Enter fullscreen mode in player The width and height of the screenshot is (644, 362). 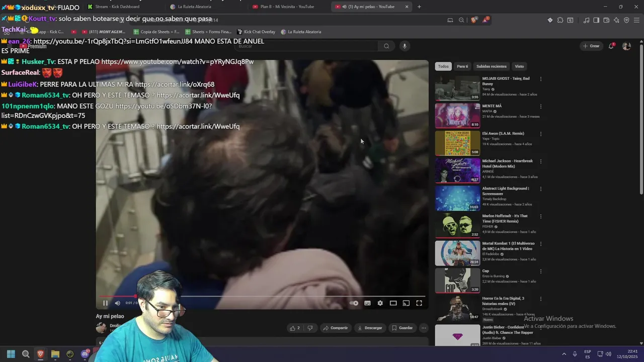tap(419, 303)
